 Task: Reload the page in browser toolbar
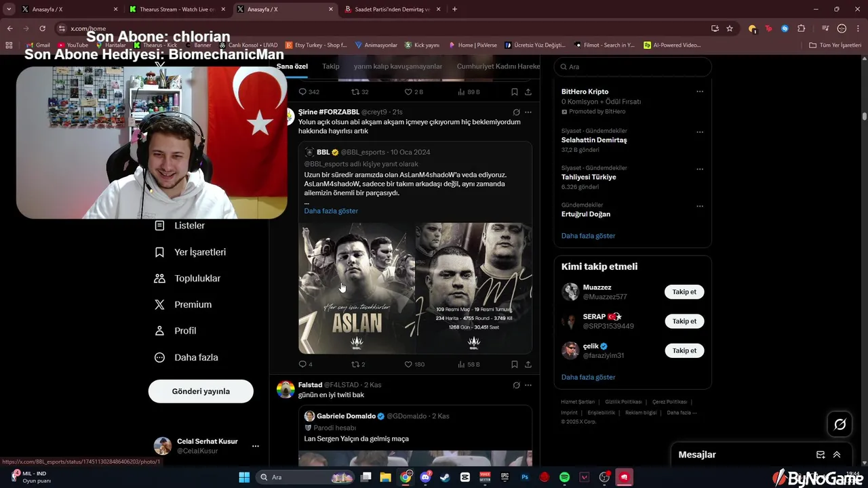[42, 28]
